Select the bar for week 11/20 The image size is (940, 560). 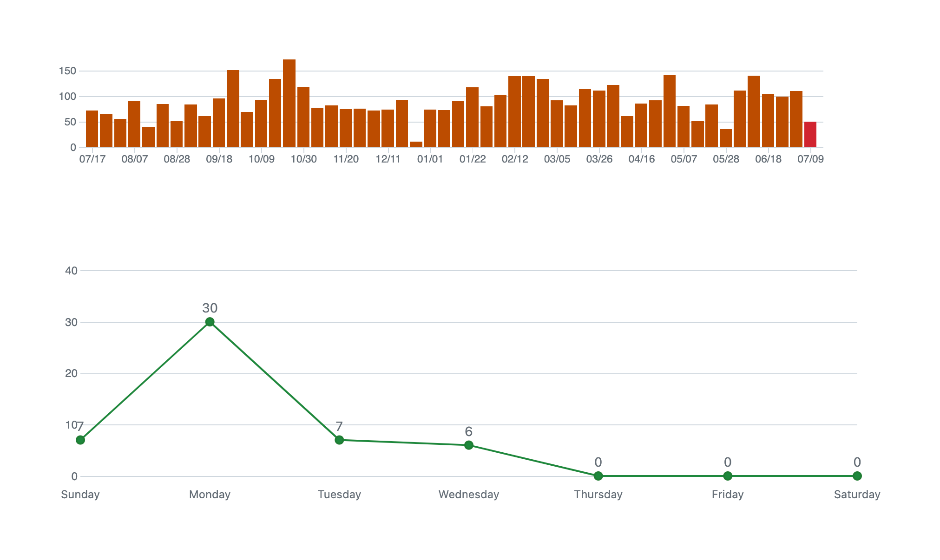[x=346, y=128]
